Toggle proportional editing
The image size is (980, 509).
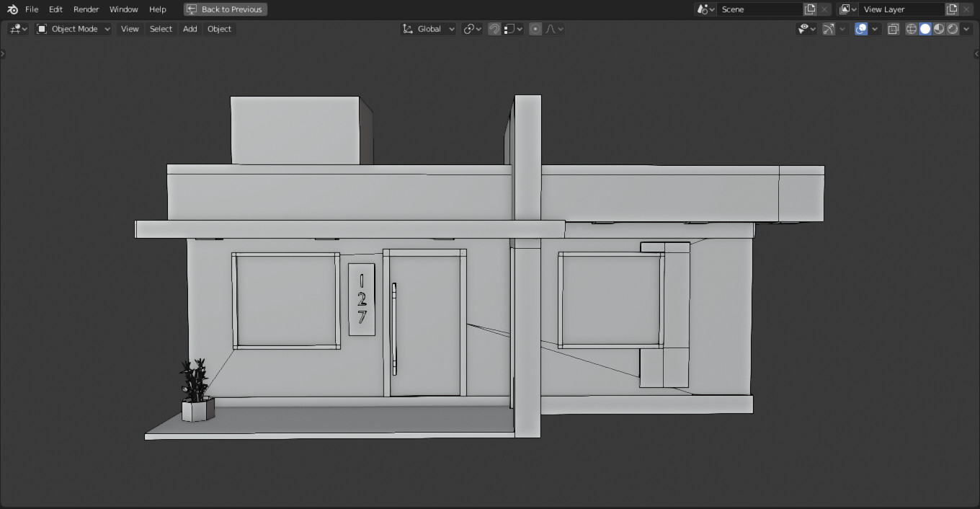click(x=535, y=29)
